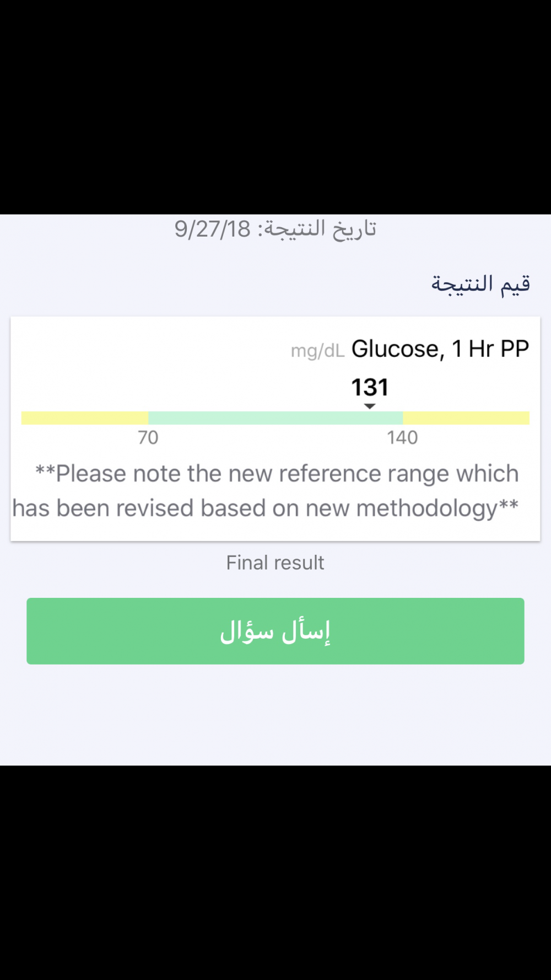551x980 pixels.
Task: Click the قيم النتيجة section heading
Action: [480, 284]
